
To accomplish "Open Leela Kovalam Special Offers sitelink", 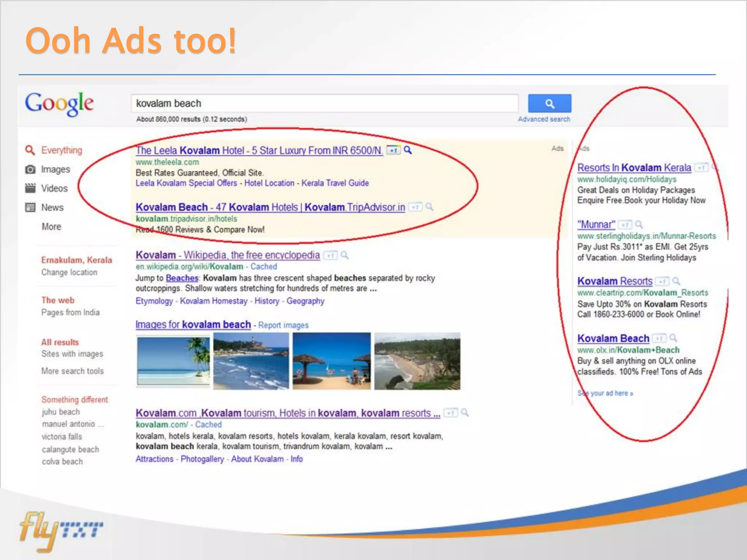I will (186, 183).
